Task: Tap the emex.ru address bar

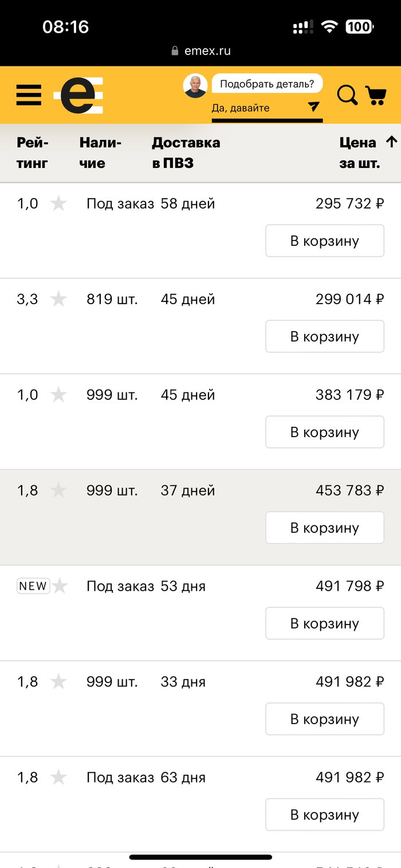Action: [x=200, y=51]
